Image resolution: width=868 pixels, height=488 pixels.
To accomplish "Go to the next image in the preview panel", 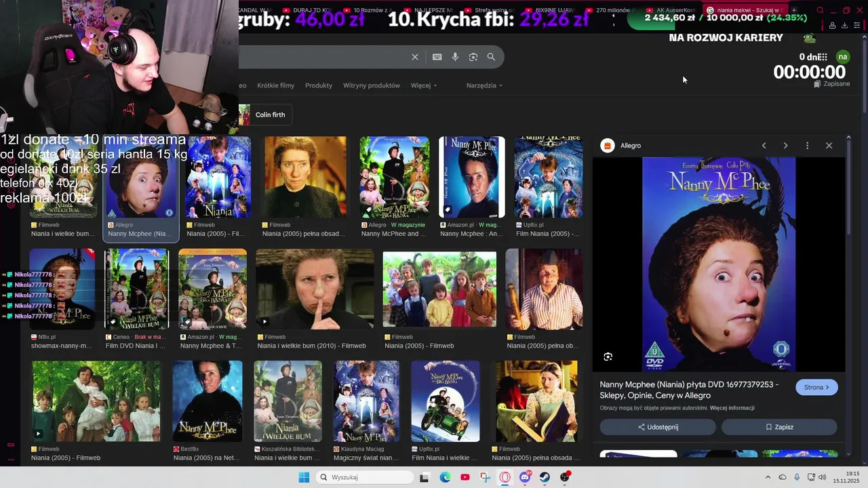I will pyautogui.click(x=785, y=146).
